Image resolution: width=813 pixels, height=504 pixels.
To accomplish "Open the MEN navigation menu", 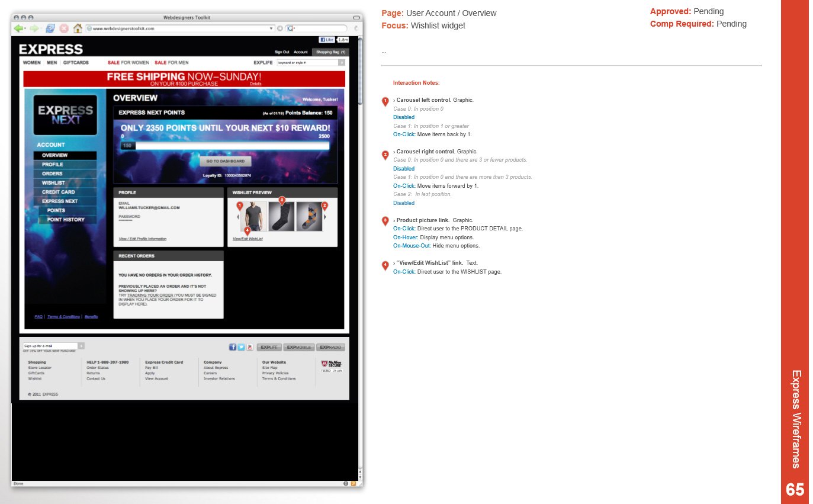I will coord(52,62).
